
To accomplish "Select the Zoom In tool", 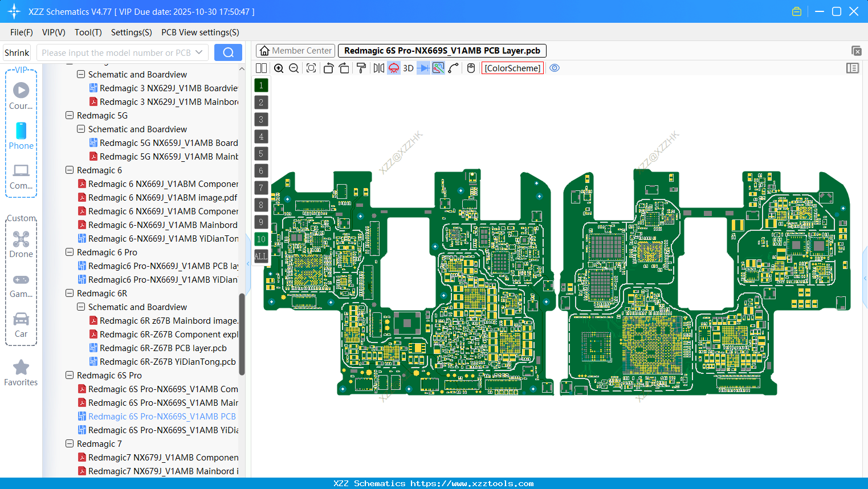I will click(x=279, y=68).
